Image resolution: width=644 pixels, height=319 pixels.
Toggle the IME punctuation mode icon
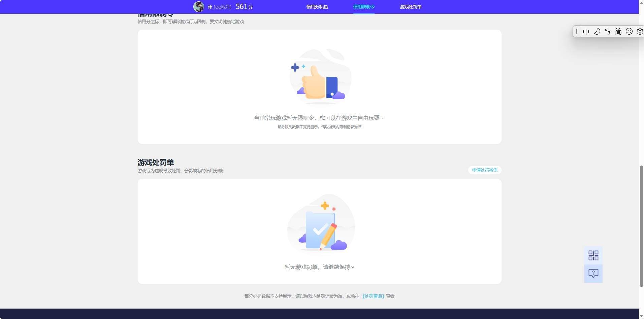(608, 31)
